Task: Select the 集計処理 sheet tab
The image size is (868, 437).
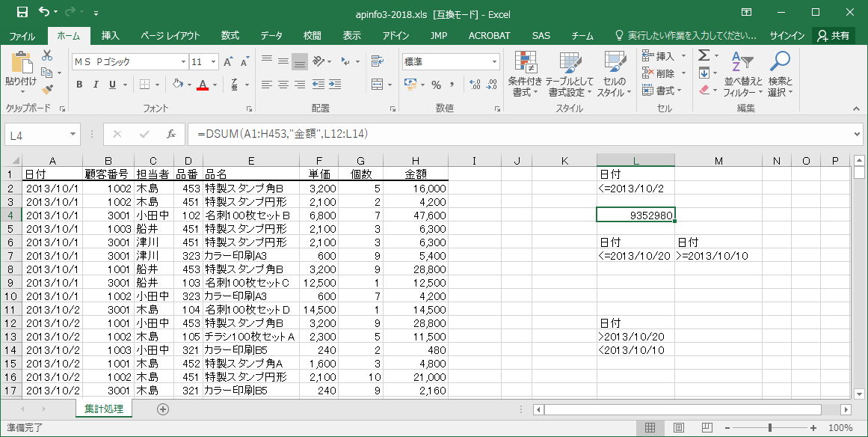Action: (104, 409)
